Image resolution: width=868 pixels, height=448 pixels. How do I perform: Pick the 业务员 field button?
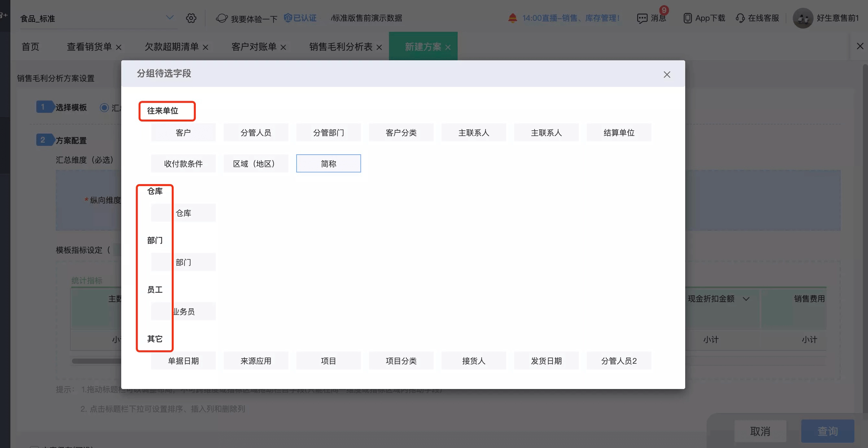tap(183, 311)
